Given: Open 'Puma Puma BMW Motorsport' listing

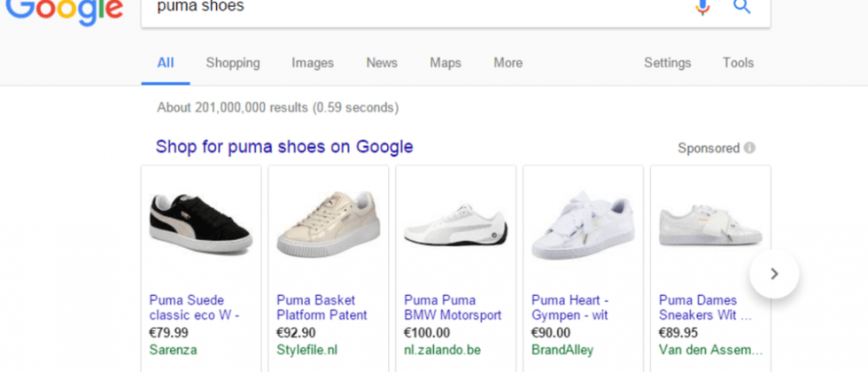Looking at the screenshot, I should [x=453, y=308].
